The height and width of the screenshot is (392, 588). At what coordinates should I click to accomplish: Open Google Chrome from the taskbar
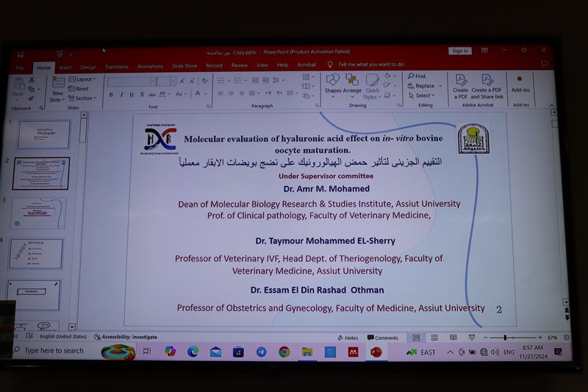(x=284, y=352)
